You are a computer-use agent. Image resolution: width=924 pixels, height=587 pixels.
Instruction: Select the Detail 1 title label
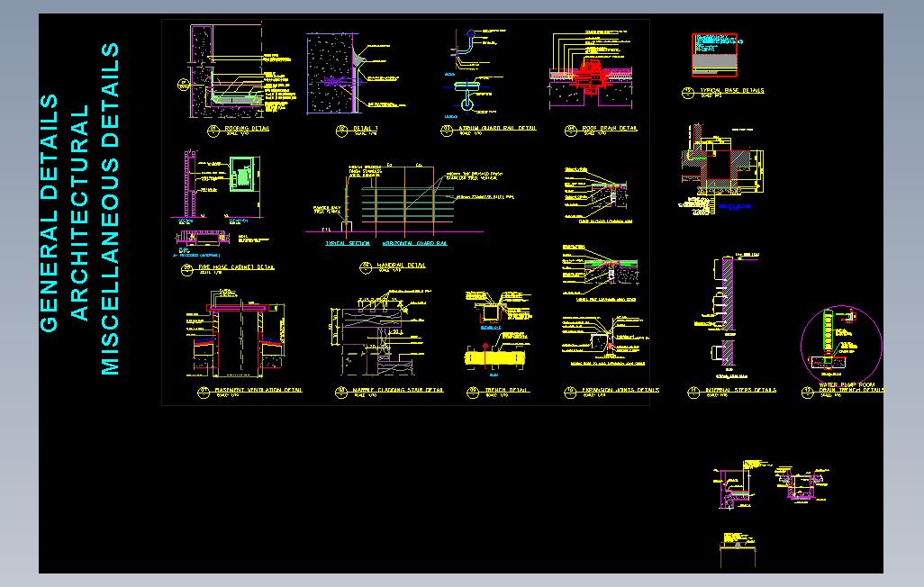coord(366,129)
